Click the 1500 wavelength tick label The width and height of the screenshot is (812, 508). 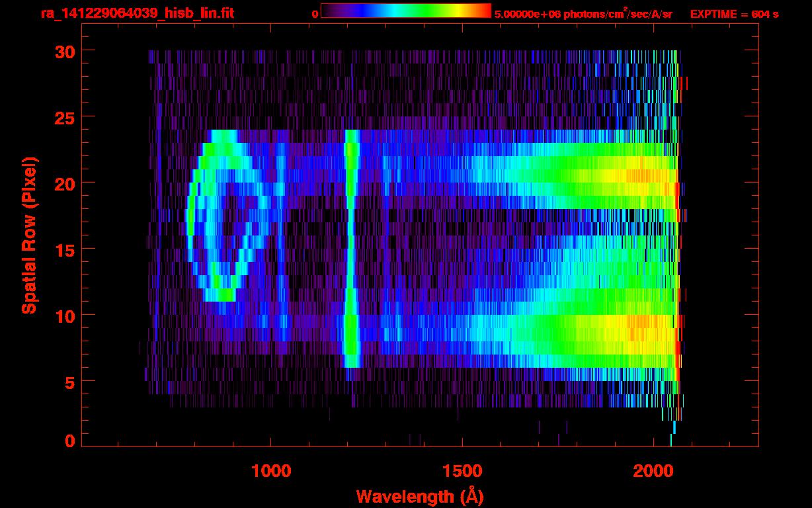[x=462, y=470]
